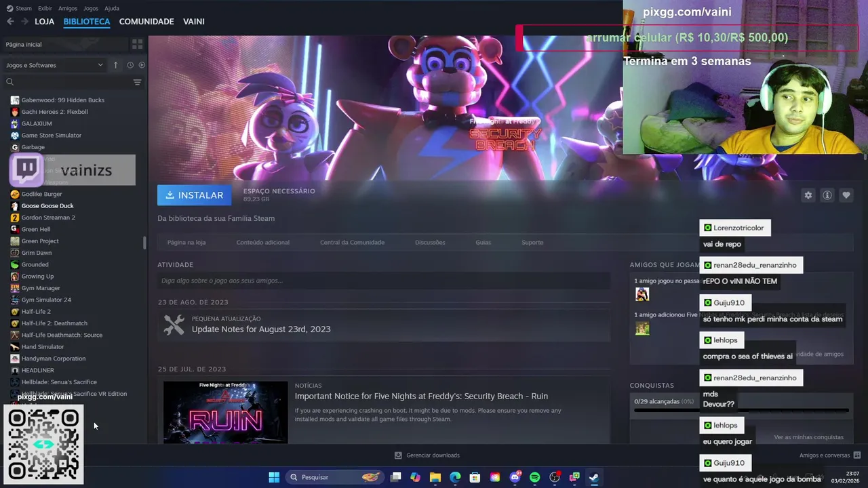Switch to collections grid view icon

pyautogui.click(x=138, y=44)
